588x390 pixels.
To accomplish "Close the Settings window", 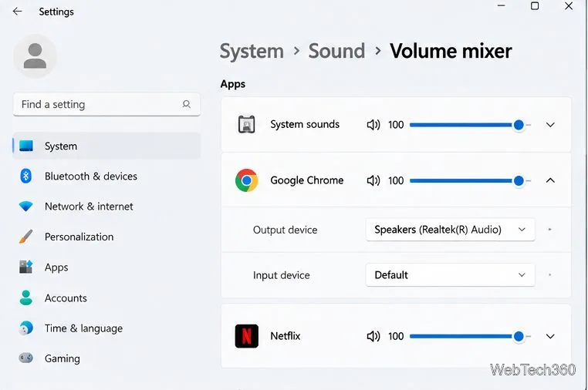I will point(569,5).
